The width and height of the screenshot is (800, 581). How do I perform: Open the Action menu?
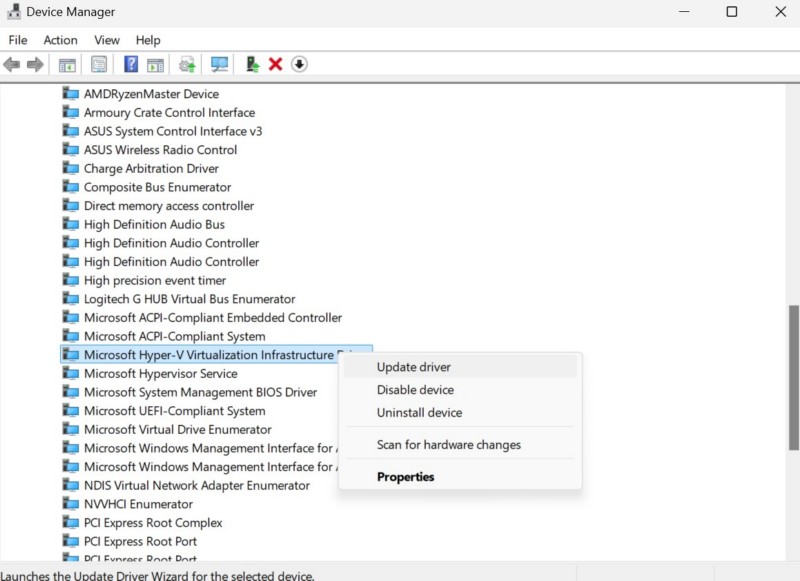point(60,40)
